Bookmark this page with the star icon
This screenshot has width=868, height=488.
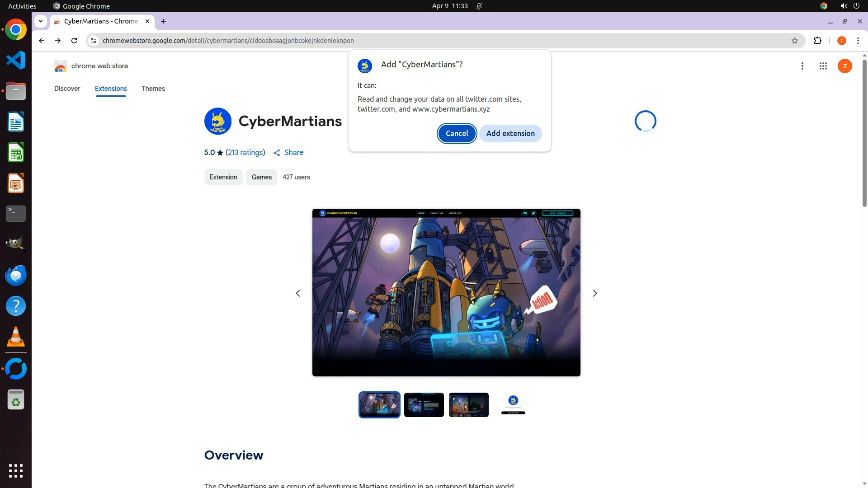click(794, 41)
